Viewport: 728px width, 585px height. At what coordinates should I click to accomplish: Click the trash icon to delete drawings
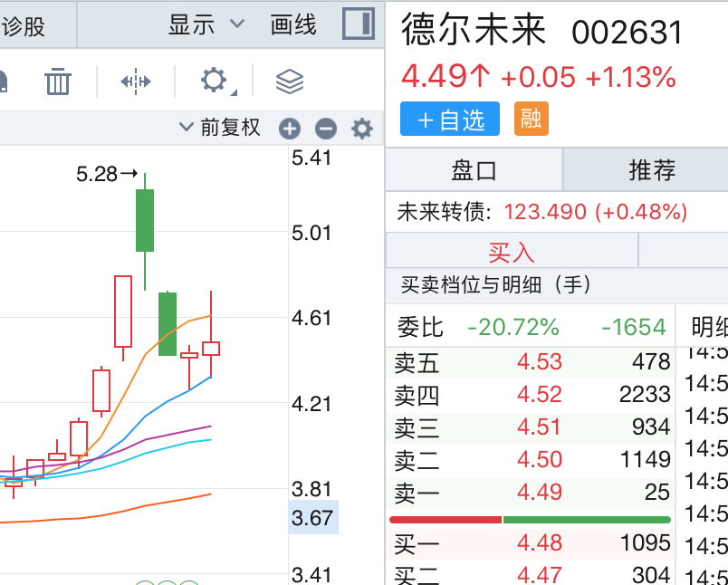[x=58, y=81]
